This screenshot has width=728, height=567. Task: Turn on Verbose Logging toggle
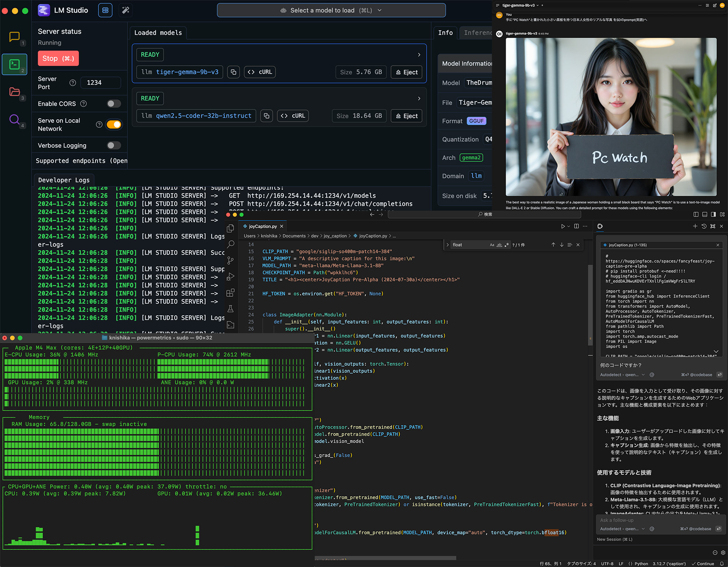(x=114, y=145)
